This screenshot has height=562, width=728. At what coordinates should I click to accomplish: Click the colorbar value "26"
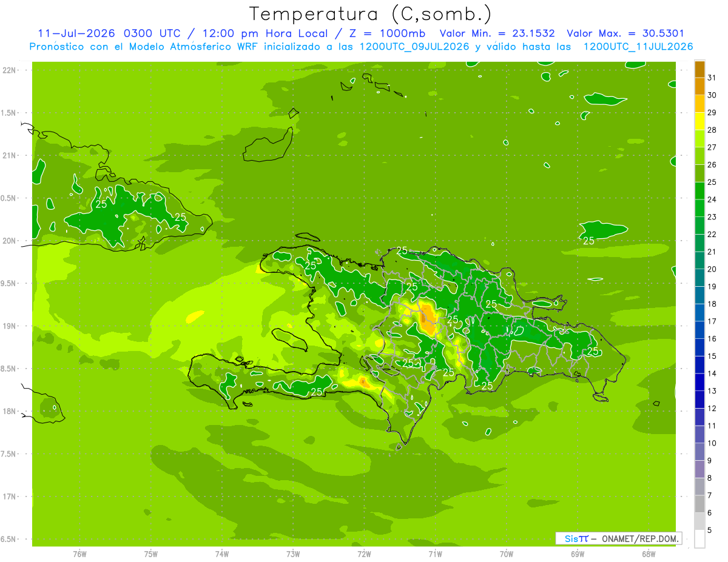click(x=712, y=164)
